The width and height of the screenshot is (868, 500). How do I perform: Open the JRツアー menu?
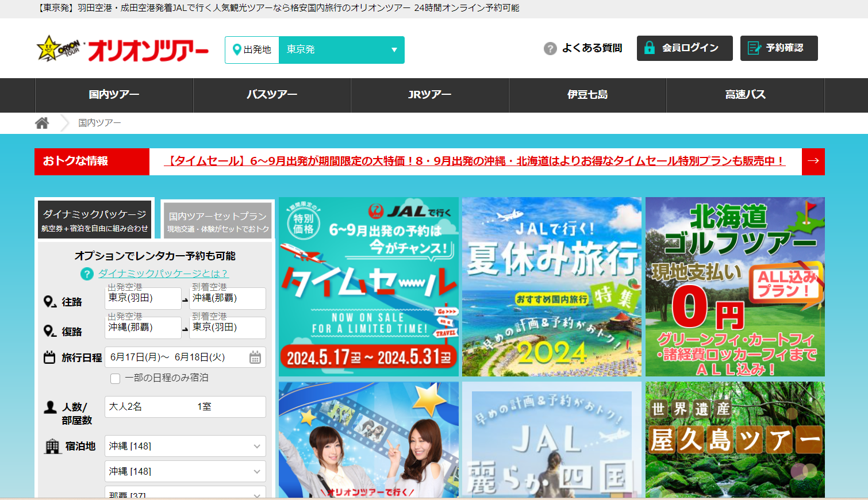(430, 95)
